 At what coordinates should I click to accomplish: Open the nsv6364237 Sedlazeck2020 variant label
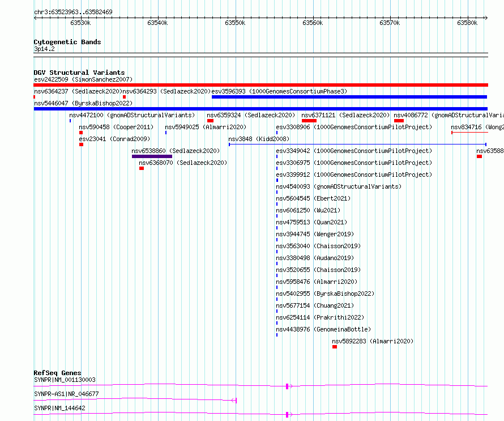(78, 91)
